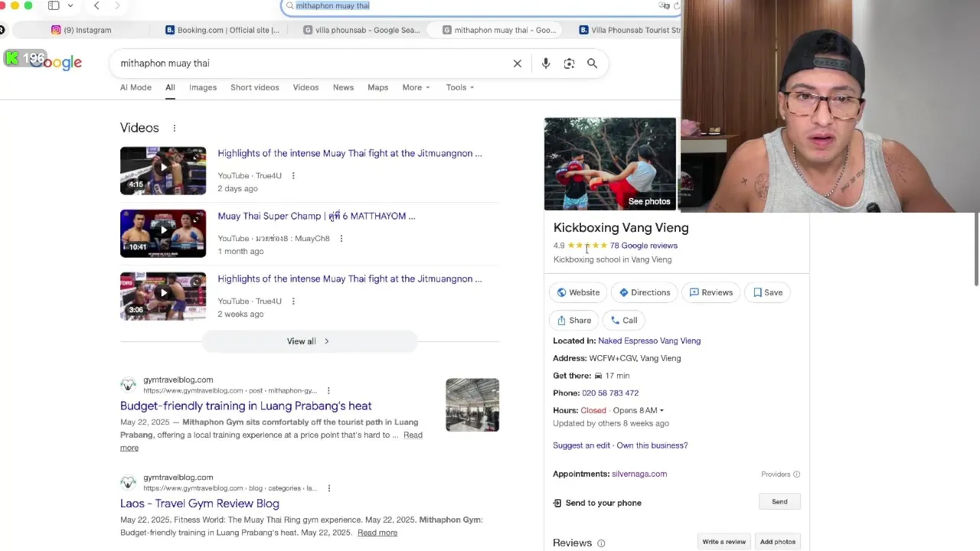The image size is (980, 551).
Task: Open options beside MuayCh8 video source
Action: pyautogui.click(x=341, y=238)
